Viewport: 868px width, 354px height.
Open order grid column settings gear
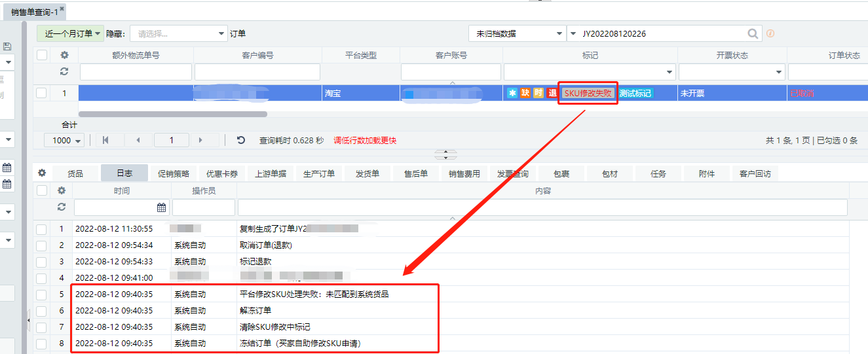[64, 56]
